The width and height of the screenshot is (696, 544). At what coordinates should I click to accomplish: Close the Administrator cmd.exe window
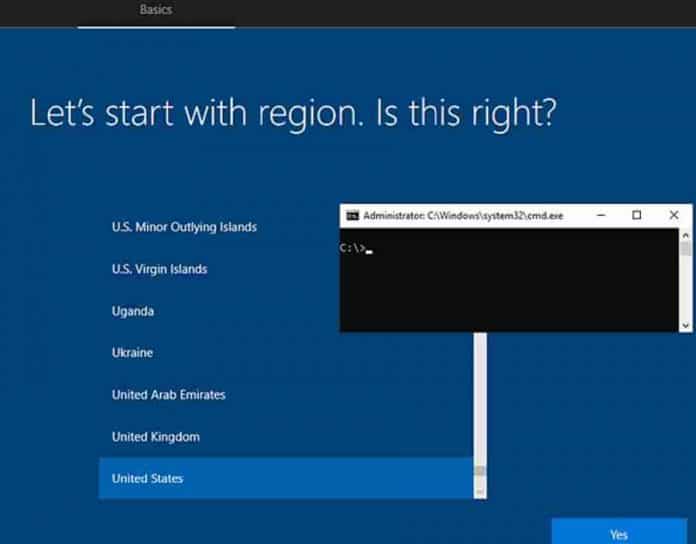coord(673,215)
